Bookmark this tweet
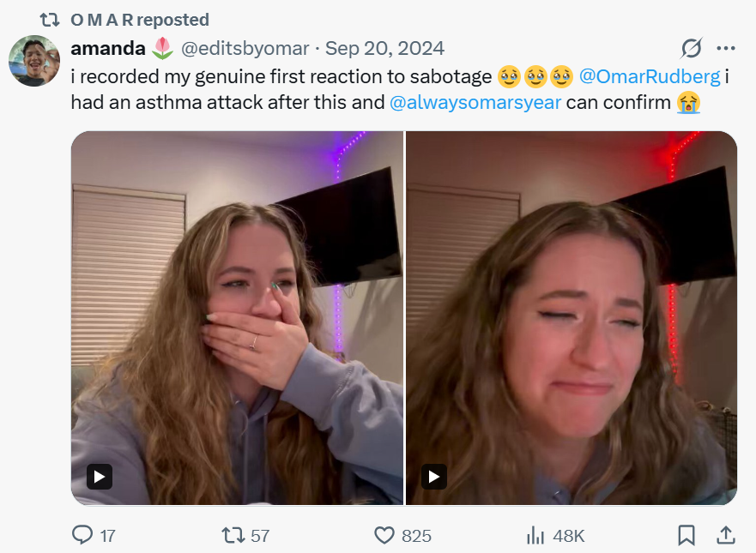The height and width of the screenshot is (553, 756). [x=686, y=535]
